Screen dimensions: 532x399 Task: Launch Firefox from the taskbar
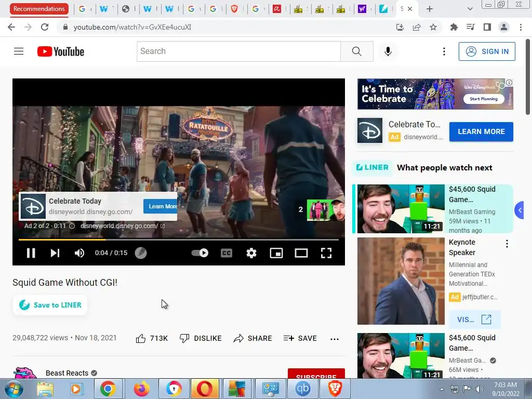(x=141, y=389)
